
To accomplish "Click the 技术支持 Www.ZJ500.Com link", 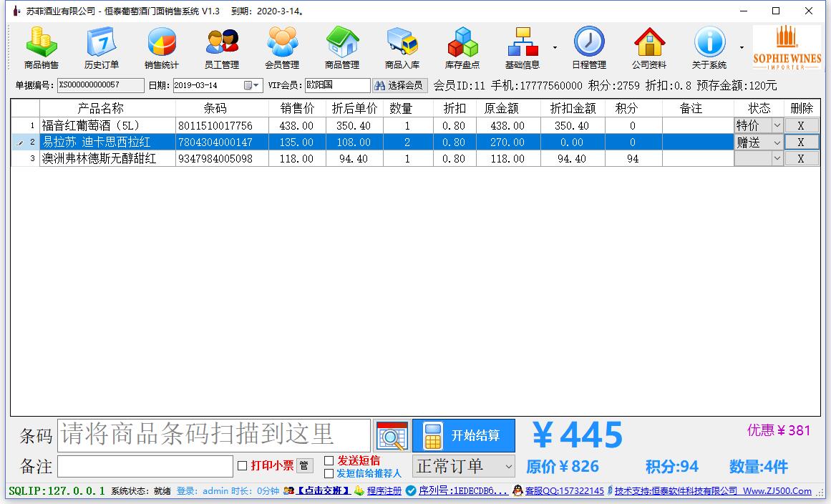I will (713, 490).
